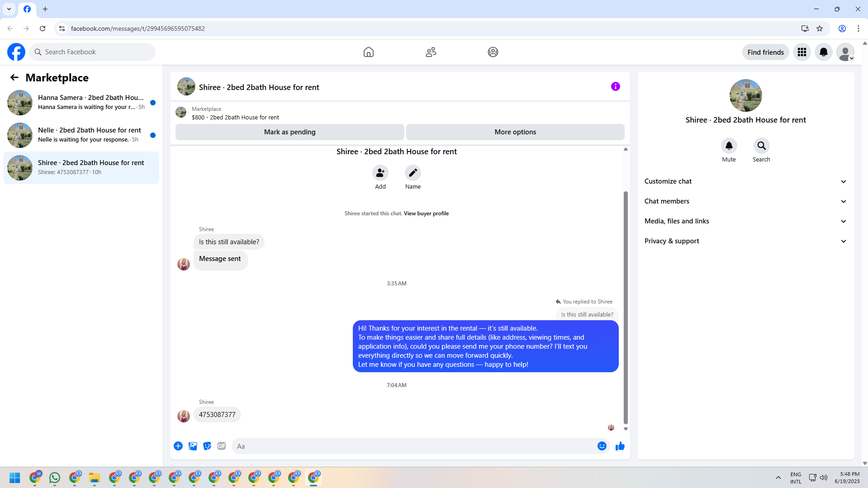Viewport: 868px width, 488px height.
Task: Open the notifications bell
Action: (x=824, y=52)
